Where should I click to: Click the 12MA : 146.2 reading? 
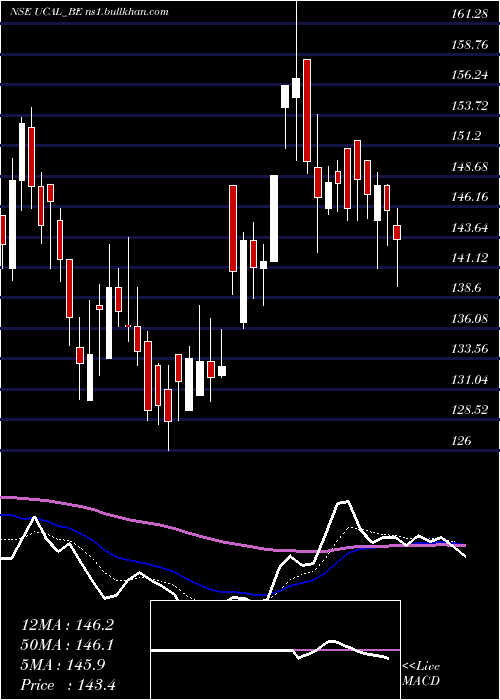click(67, 625)
